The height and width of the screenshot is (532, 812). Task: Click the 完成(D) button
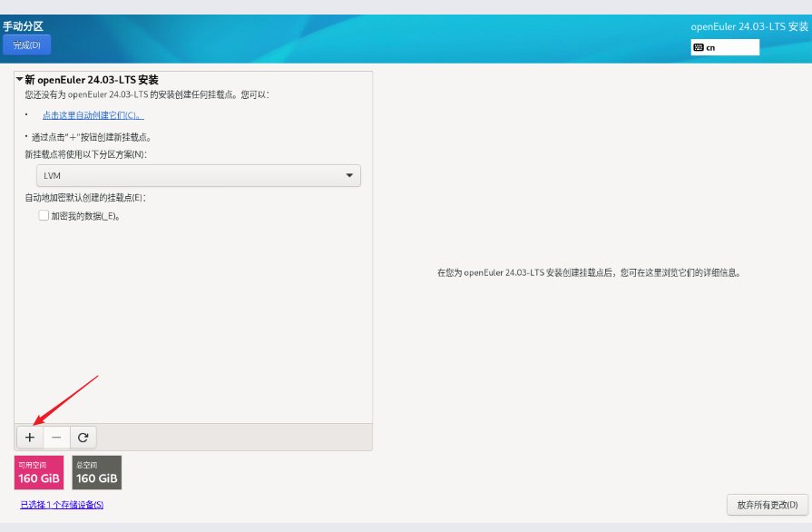pos(27,45)
